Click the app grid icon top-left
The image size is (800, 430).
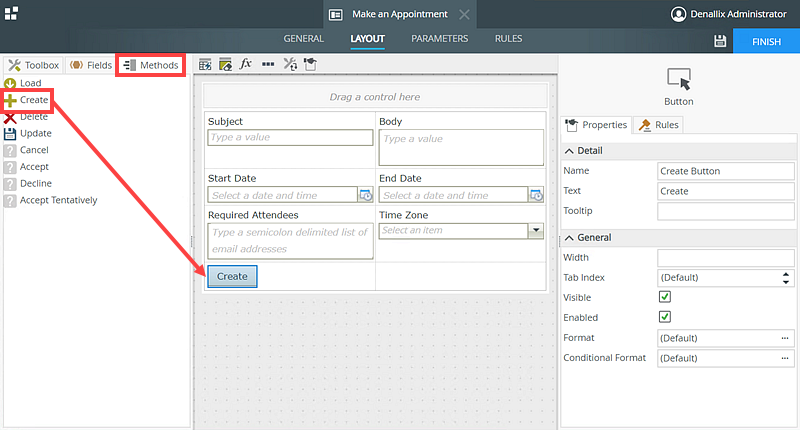point(11,13)
